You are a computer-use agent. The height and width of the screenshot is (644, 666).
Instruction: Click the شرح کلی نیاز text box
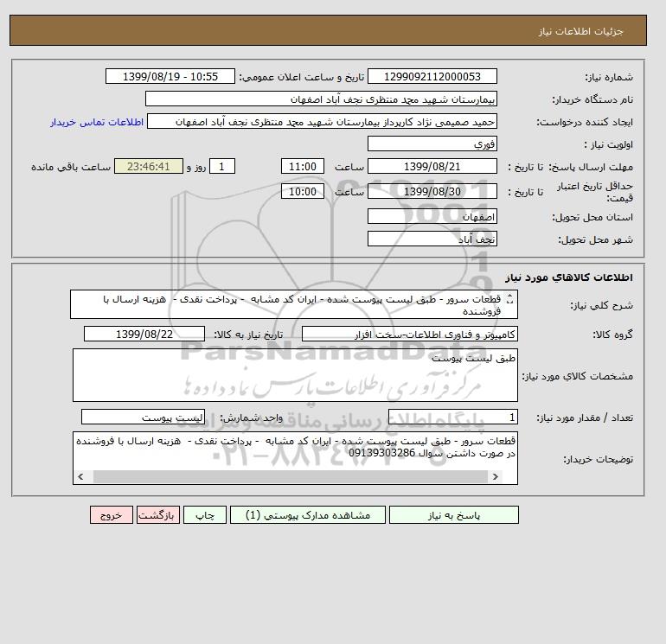click(294, 304)
